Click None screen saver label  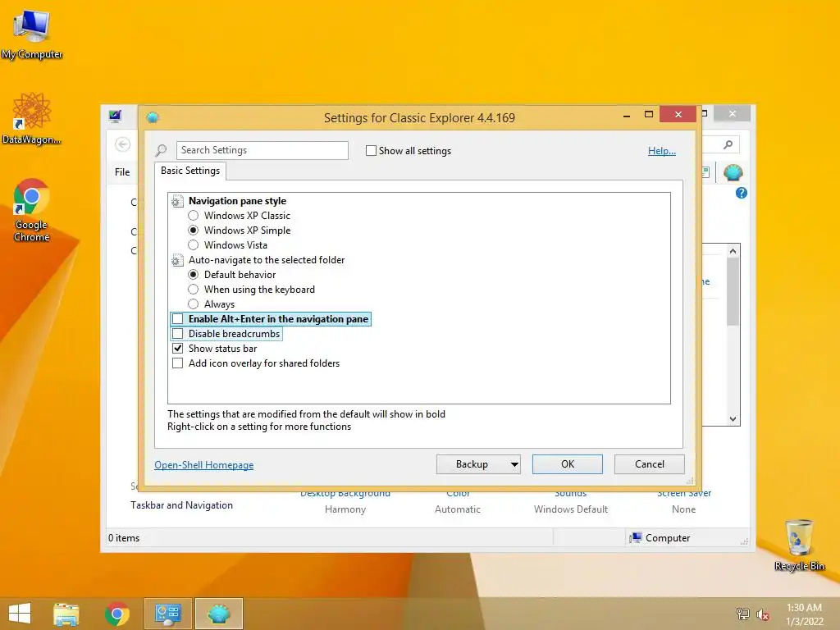(x=683, y=509)
